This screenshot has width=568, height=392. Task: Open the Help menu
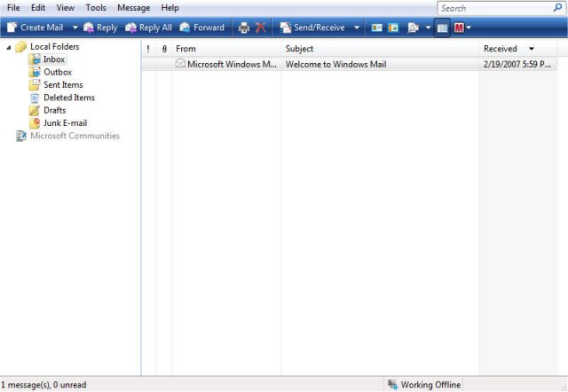(x=170, y=8)
